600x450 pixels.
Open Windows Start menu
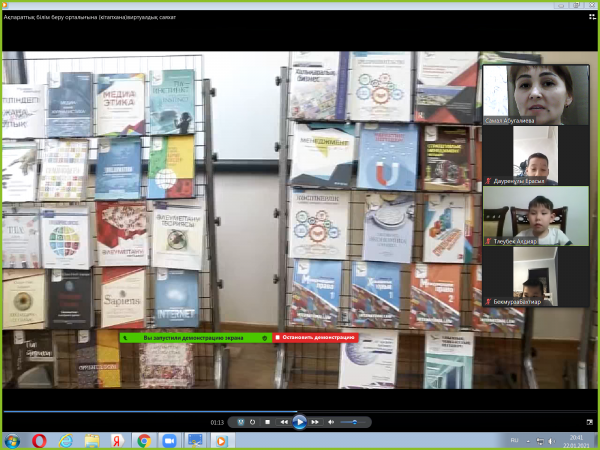point(12,440)
